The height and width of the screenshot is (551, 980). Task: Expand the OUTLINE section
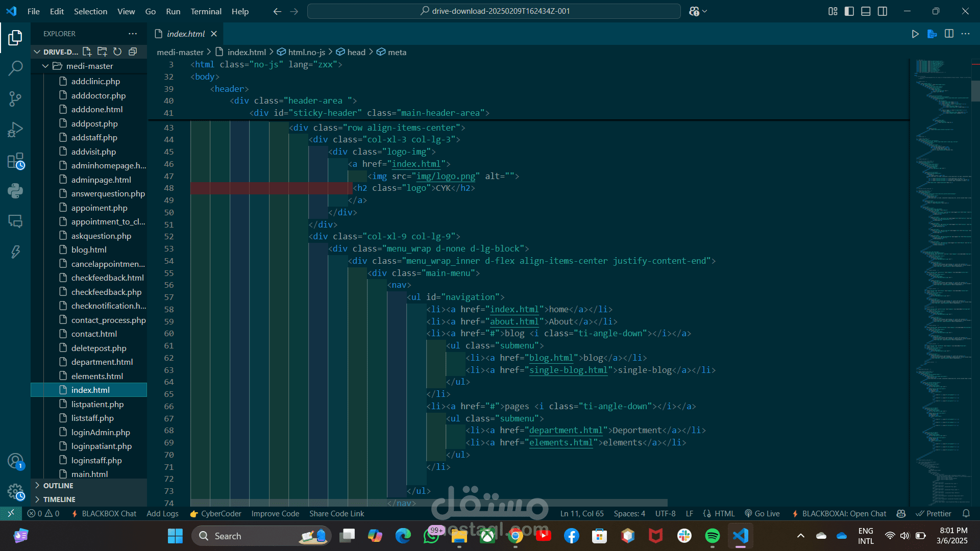coord(58,486)
